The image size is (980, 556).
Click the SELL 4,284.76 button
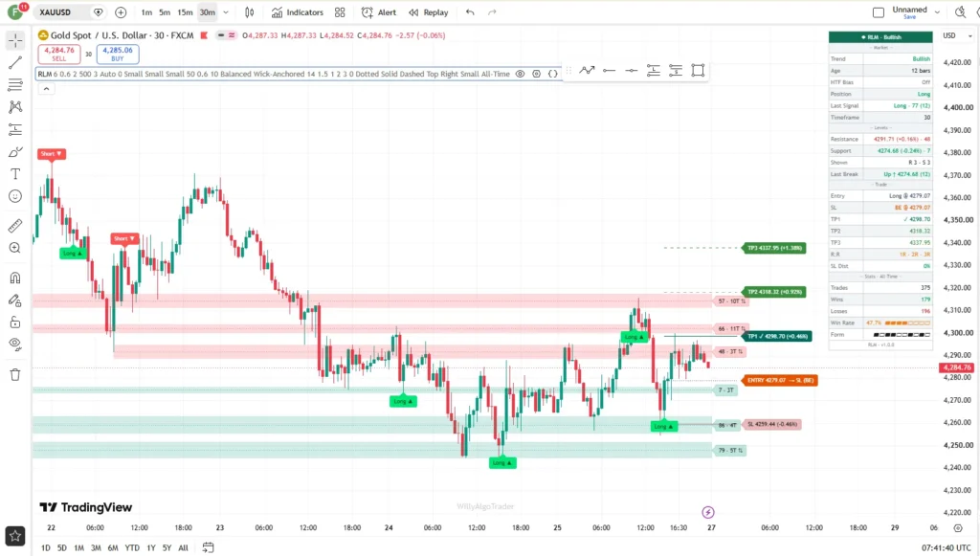point(59,54)
